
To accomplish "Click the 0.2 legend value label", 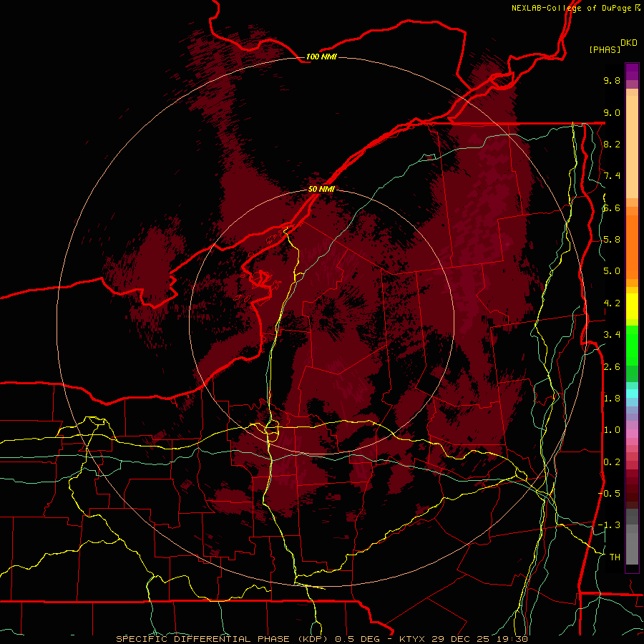I will click(612, 462).
